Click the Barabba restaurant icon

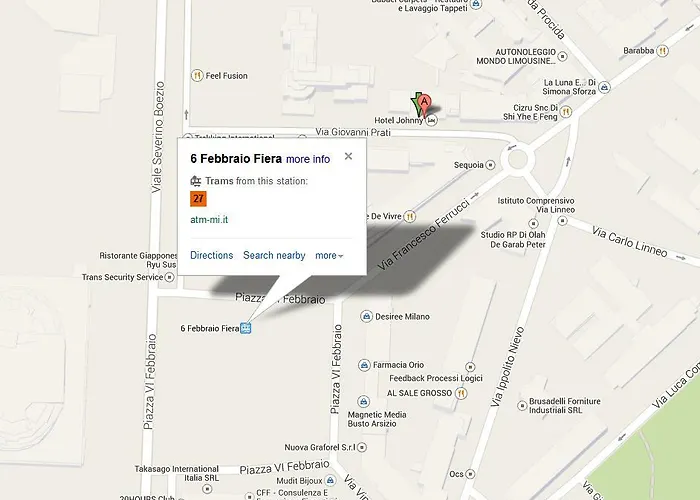662,51
